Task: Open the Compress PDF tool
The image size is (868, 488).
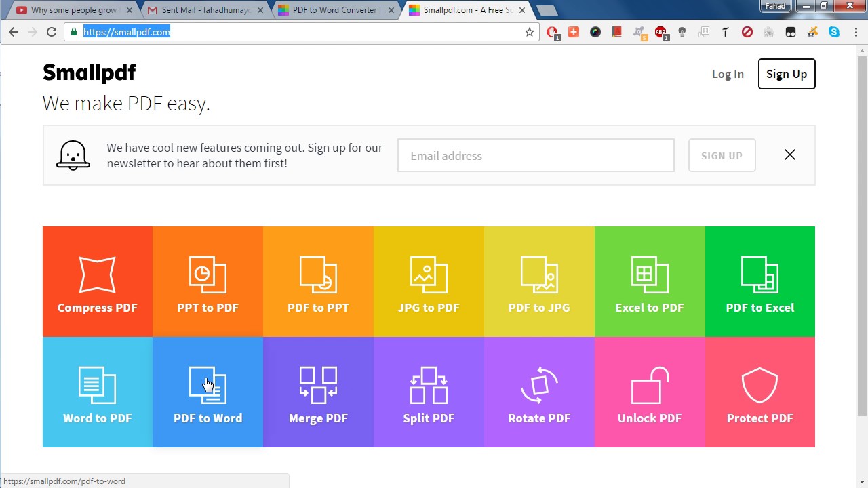Action: [x=98, y=282]
